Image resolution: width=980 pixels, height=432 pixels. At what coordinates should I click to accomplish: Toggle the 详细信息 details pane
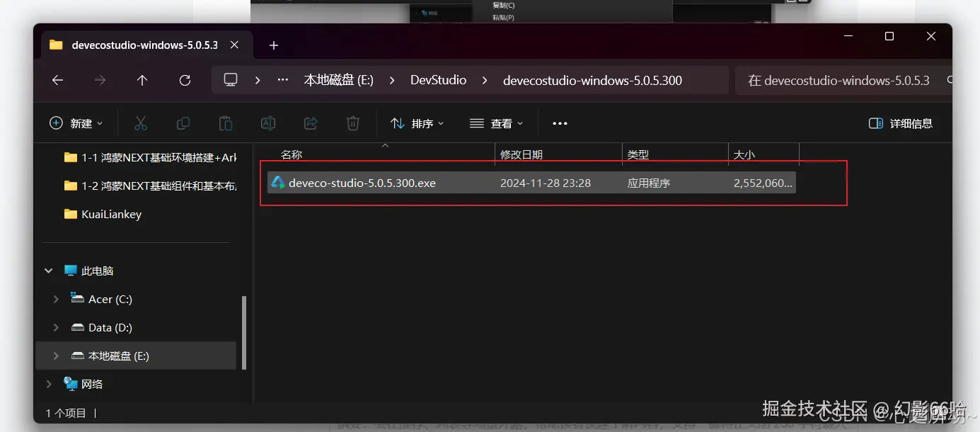[x=901, y=123]
